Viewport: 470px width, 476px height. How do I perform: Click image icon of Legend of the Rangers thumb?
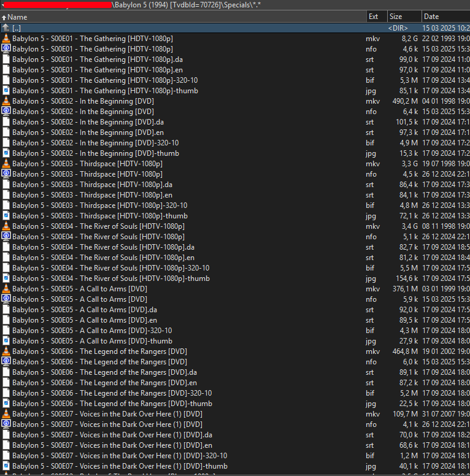pos(6,404)
